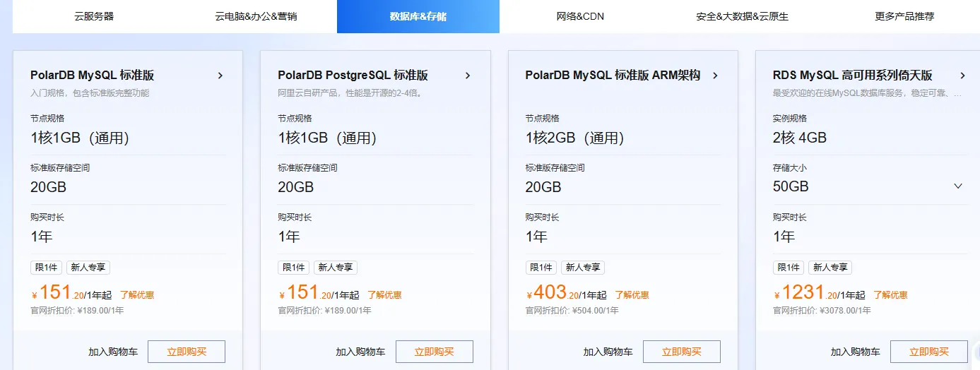Switch to 云电脑&办公&营销 tab
Screen dimensions: 980x370
tap(256, 16)
